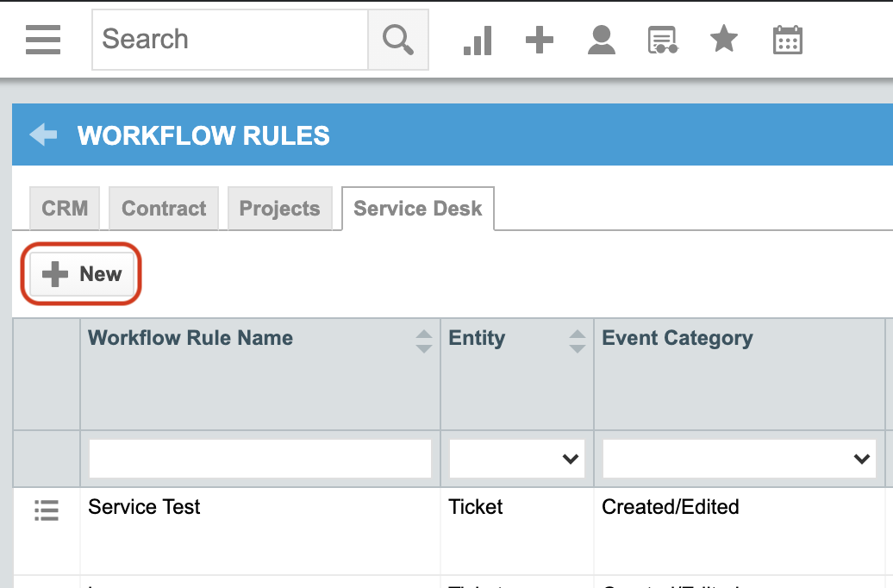The image size is (893, 588).
Task: Open the ticket queue glasses icon
Action: coord(663,40)
